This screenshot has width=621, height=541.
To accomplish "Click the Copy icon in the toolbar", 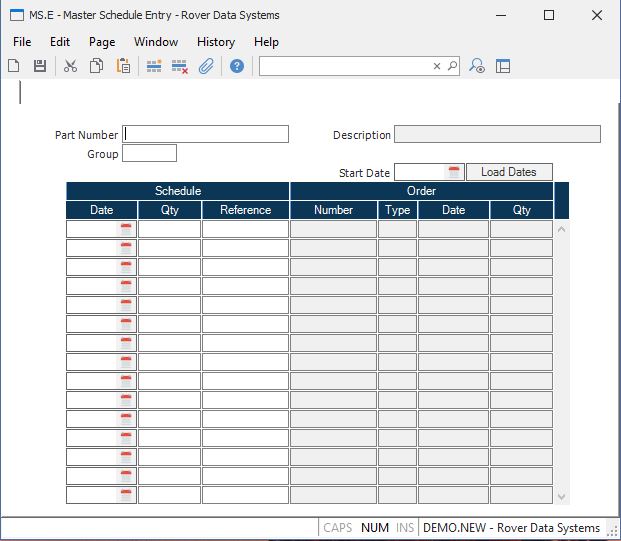I will [96, 66].
